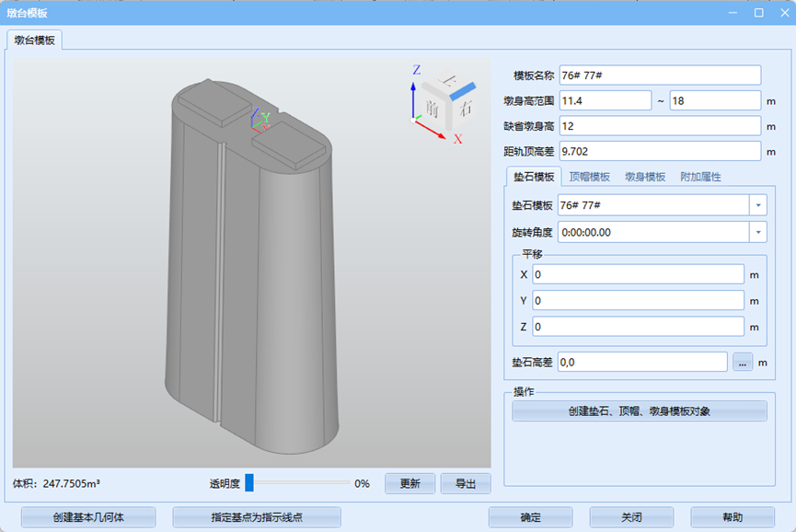Click the blue Z axis arrow of view cube
This screenshot has width=796, height=532.
(414, 90)
